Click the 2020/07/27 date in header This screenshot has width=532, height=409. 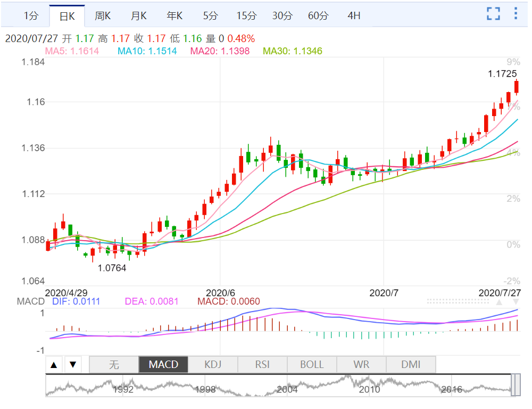tap(31, 39)
